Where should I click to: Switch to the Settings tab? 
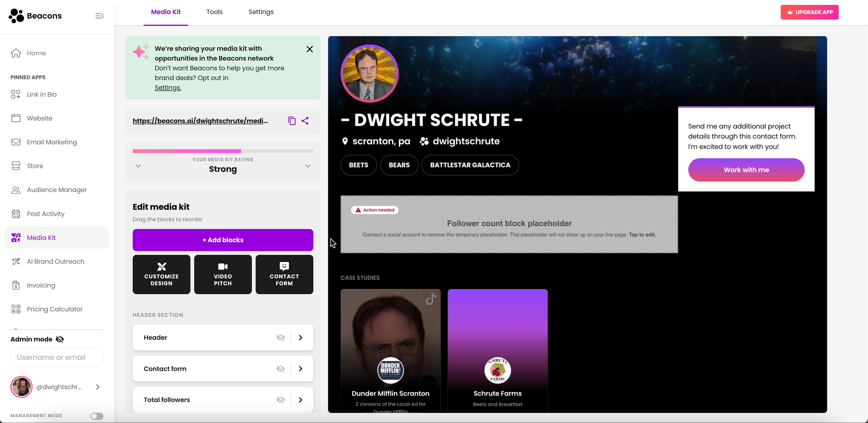(261, 12)
